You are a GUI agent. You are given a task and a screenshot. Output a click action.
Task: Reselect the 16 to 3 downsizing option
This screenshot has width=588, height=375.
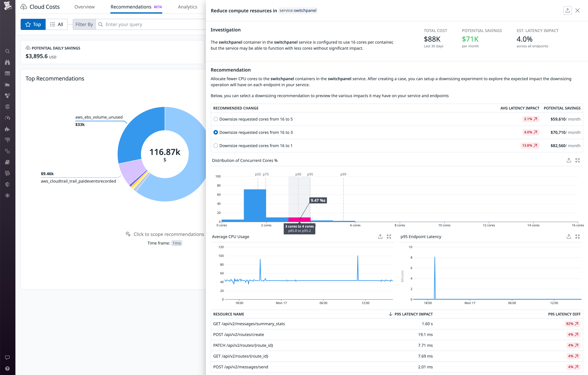click(x=216, y=132)
